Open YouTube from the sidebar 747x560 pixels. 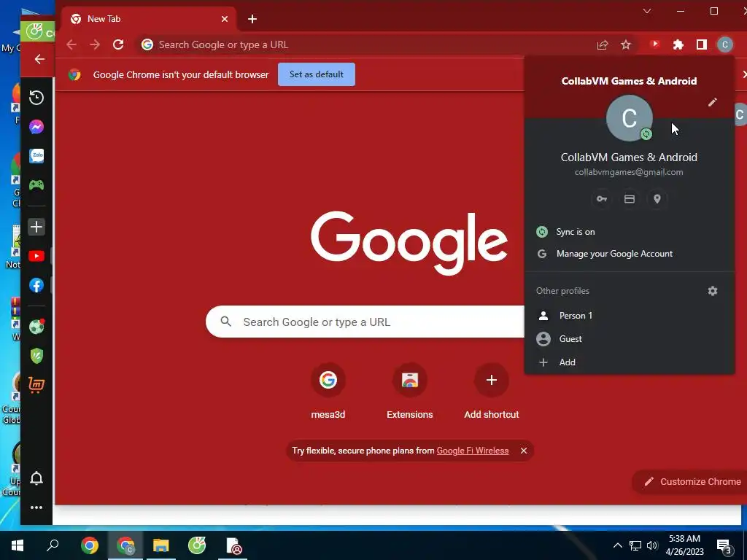coord(36,256)
